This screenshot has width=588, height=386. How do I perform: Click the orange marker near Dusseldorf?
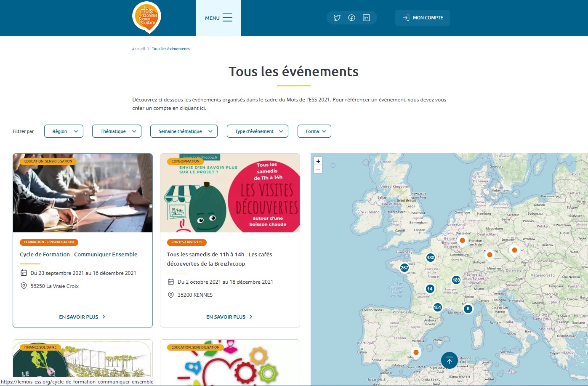[462, 241]
